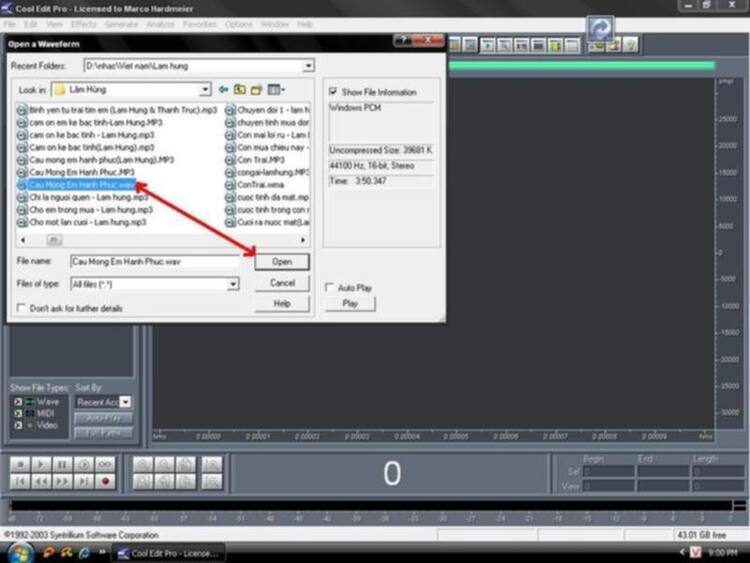The width and height of the screenshot is (750, 563).
Task: Start playback with the Play transport button
Action: pos(41,464)
